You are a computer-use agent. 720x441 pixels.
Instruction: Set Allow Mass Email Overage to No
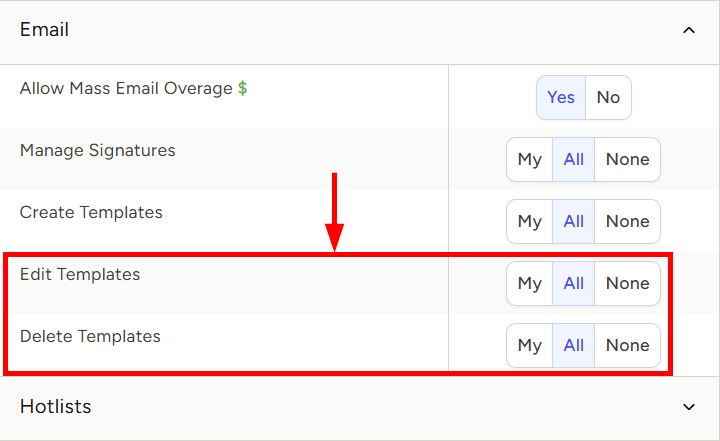[x=608, y=97]
